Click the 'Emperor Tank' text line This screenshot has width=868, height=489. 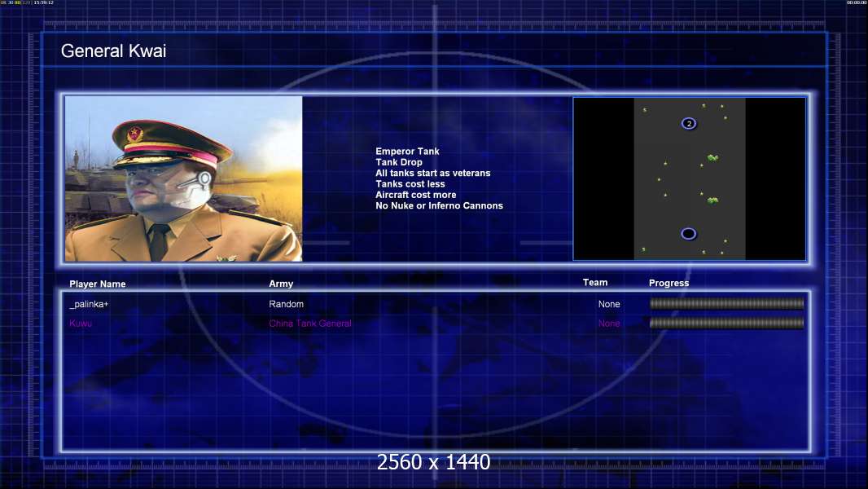(407, 152)
